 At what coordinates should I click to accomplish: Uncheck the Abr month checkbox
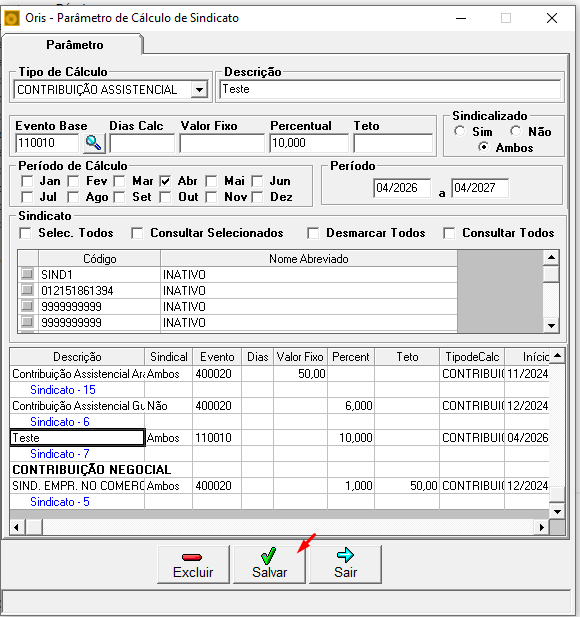pos(166,181)
